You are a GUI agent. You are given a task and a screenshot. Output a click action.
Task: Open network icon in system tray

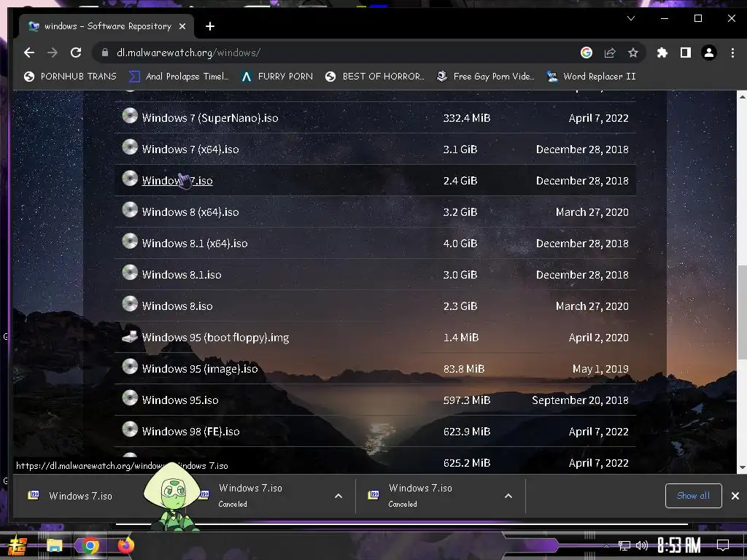tap(624, 545)
